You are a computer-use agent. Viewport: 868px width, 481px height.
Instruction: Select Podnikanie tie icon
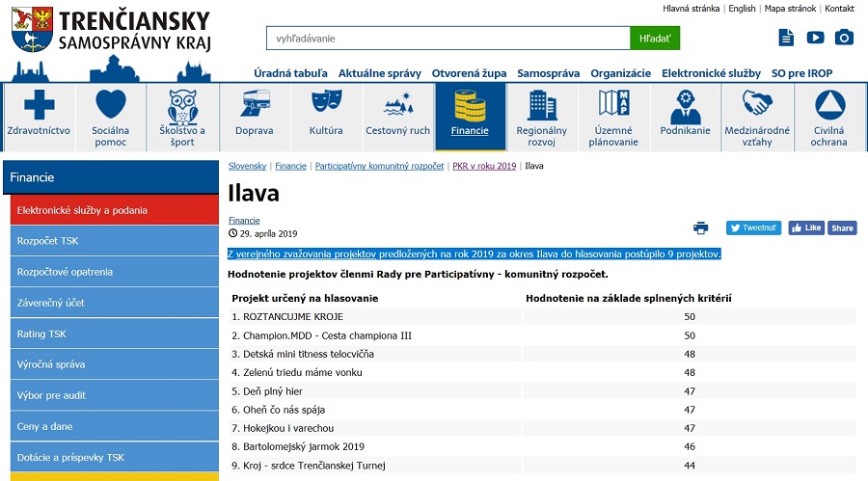pyautogui.click(x=685, y=104)
